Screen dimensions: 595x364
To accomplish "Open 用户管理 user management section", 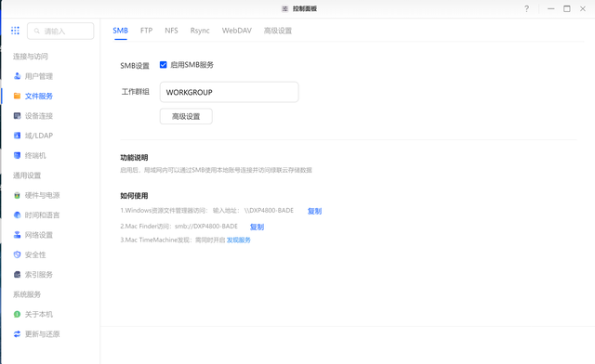I will point(33,76).
